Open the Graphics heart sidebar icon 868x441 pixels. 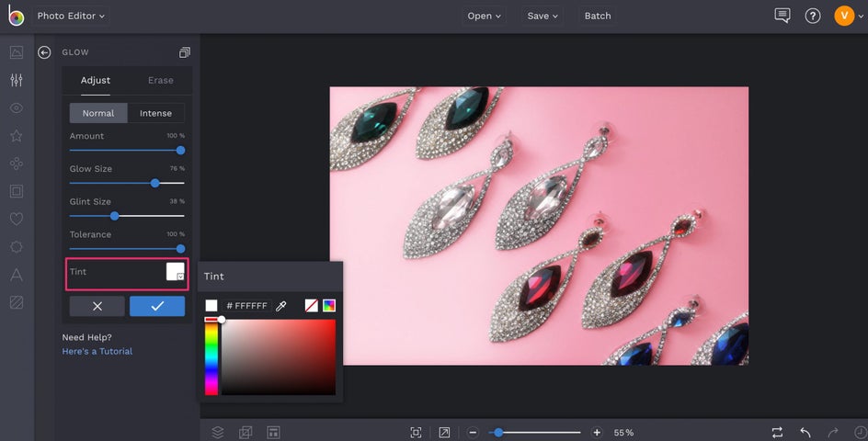[x=17, y=219]
